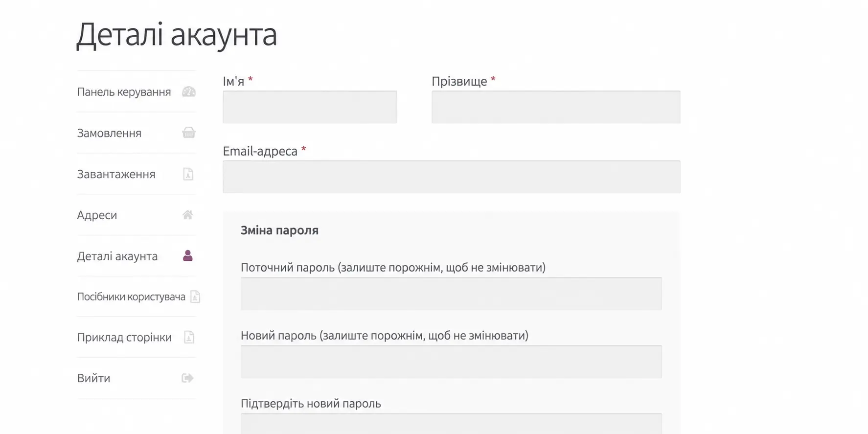
Task: Click the file icon beside Завантаження
Action: [188, 174]
